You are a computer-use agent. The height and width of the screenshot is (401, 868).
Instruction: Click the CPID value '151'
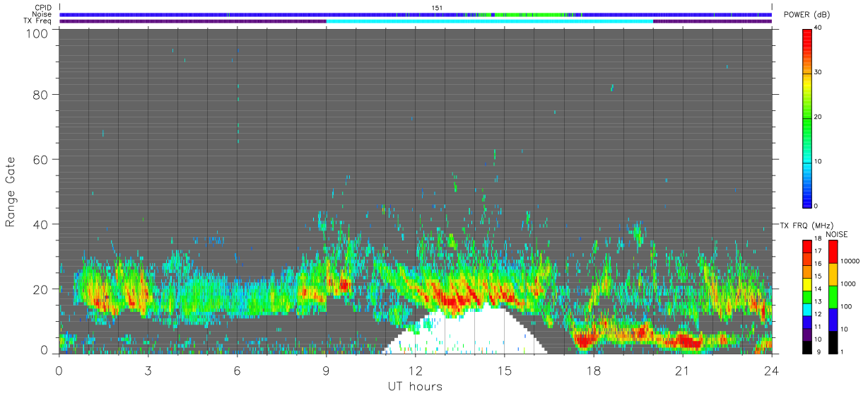[x=437, y=8]
